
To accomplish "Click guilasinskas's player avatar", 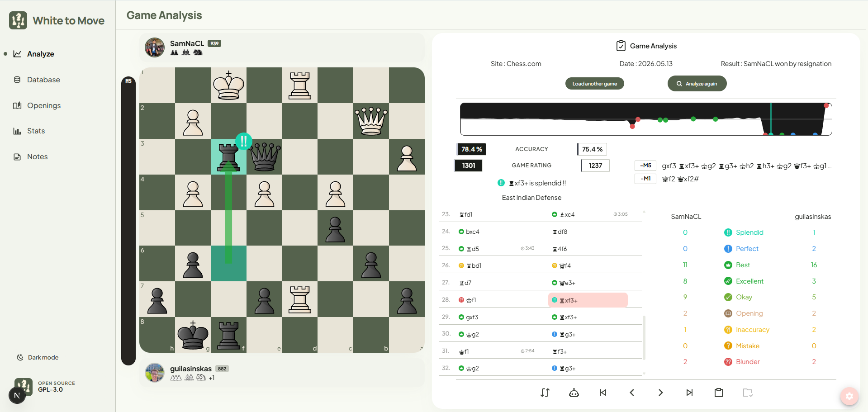I will click(x=155, y=372).
